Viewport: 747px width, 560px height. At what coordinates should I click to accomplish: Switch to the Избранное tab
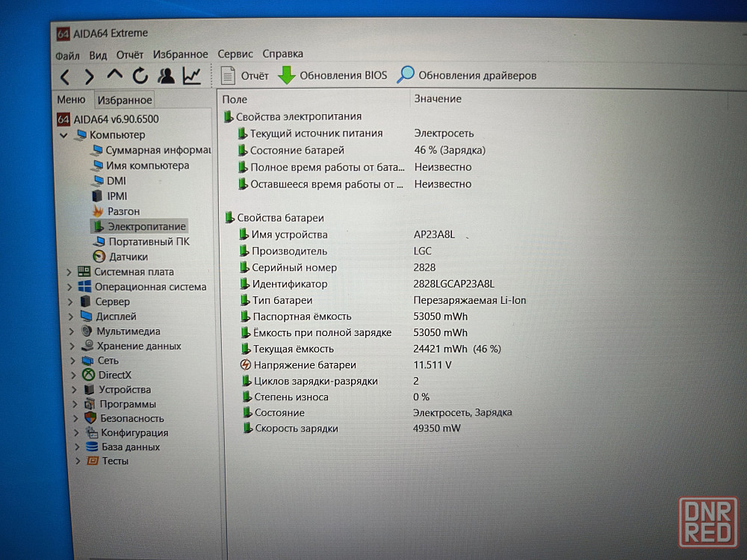coord(124,100)
